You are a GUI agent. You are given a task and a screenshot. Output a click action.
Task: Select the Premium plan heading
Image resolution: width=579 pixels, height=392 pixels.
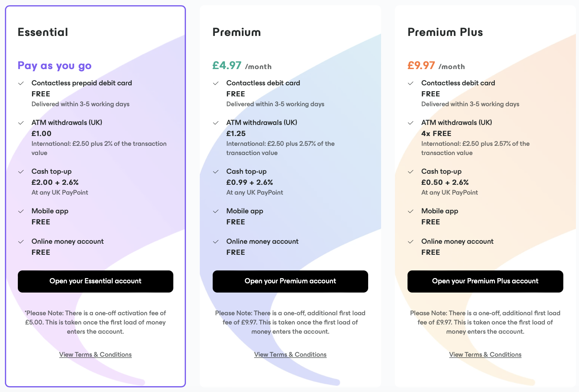pyautogui.click(x=237, y=32)
